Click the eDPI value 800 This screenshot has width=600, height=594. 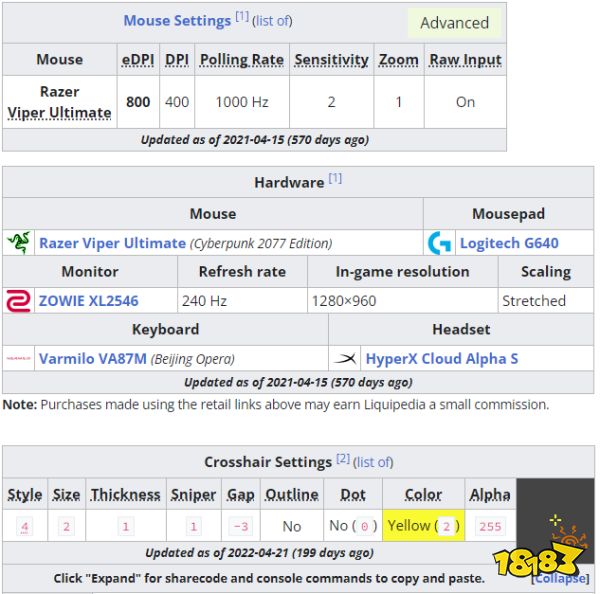(x=138, y=102)
